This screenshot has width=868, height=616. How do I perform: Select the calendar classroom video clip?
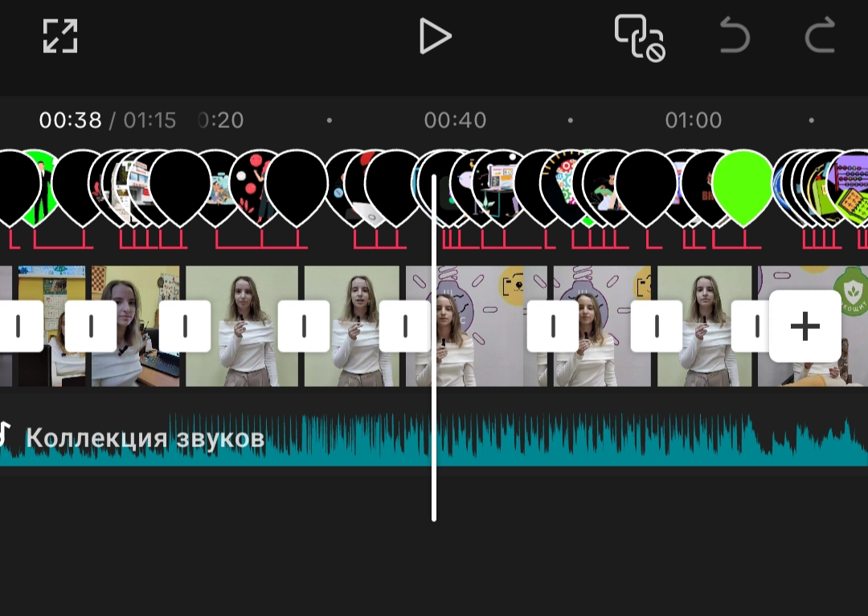tap(51, 326)
